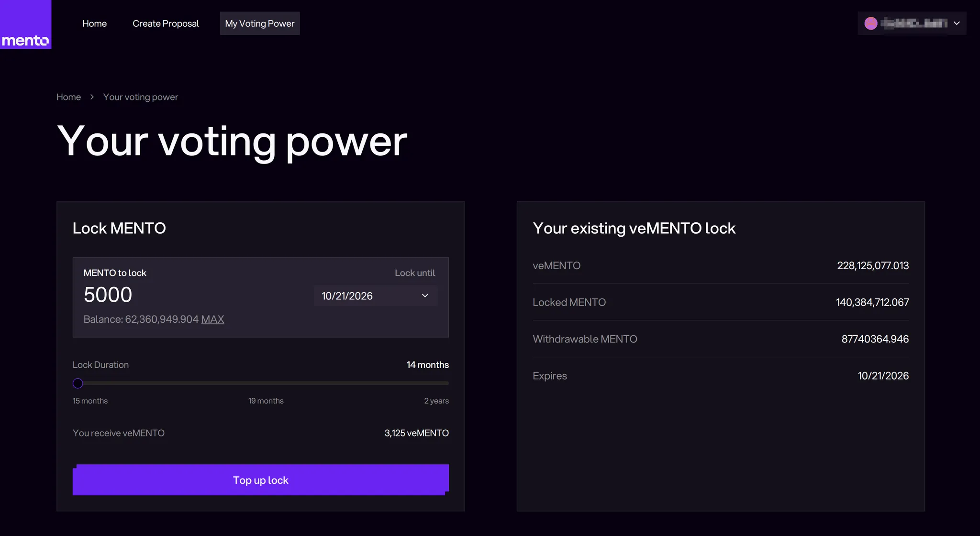Click the Withdrawable MENTO amount
The width and height of the screenshot is (980, 536).
(x=875, y=339)
